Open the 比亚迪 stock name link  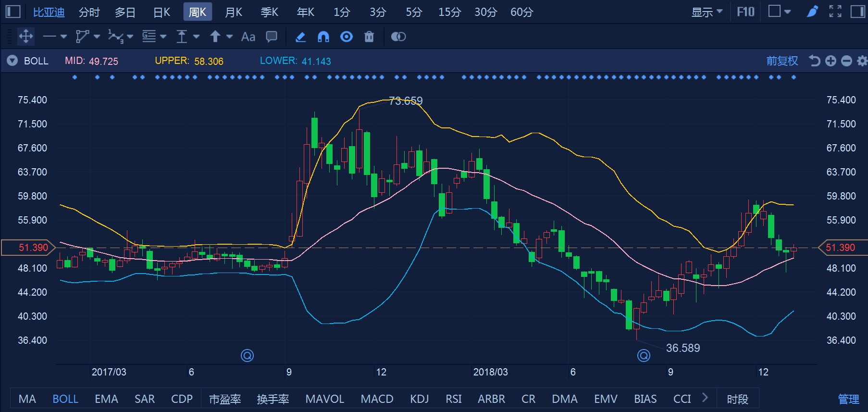(49, 12)
